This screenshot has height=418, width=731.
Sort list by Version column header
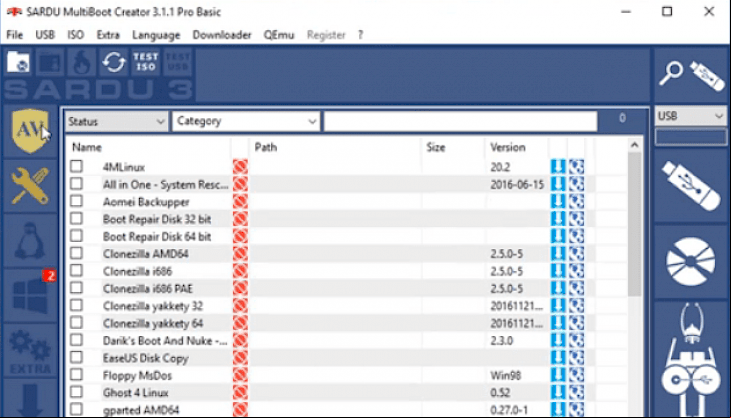[x=508, y=147]
